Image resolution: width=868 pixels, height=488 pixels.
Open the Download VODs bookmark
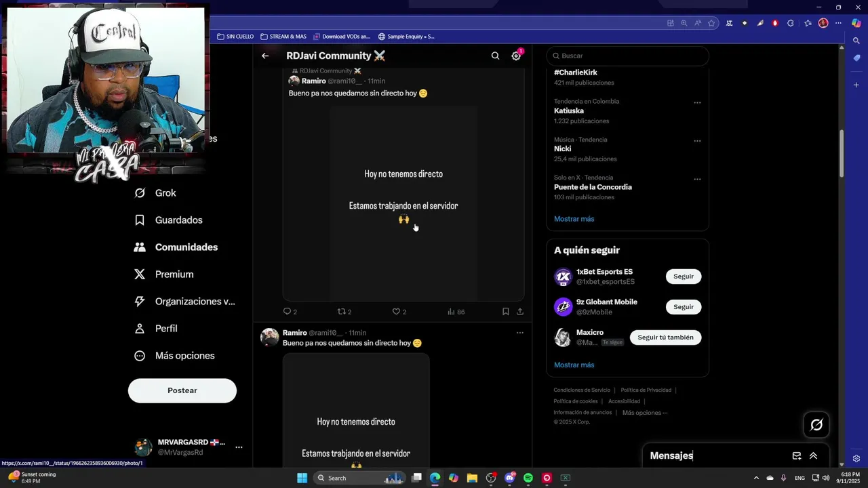coord(342,37)
